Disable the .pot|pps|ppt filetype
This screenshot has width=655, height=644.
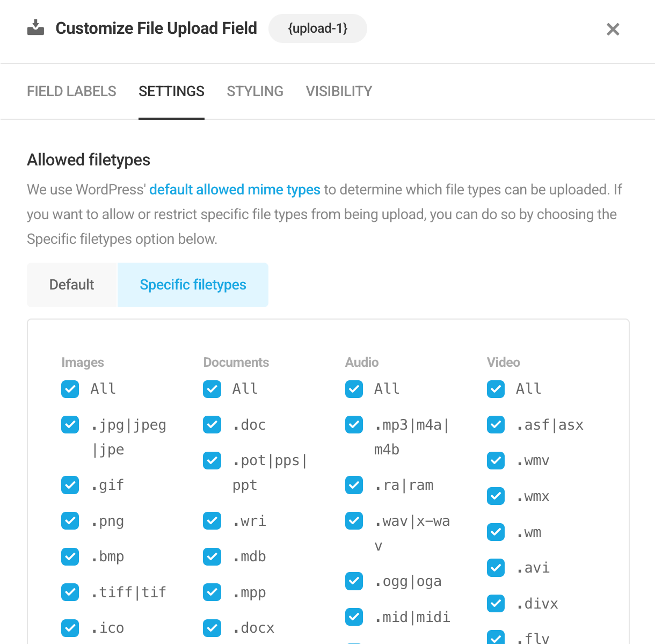tap(212, 460)
